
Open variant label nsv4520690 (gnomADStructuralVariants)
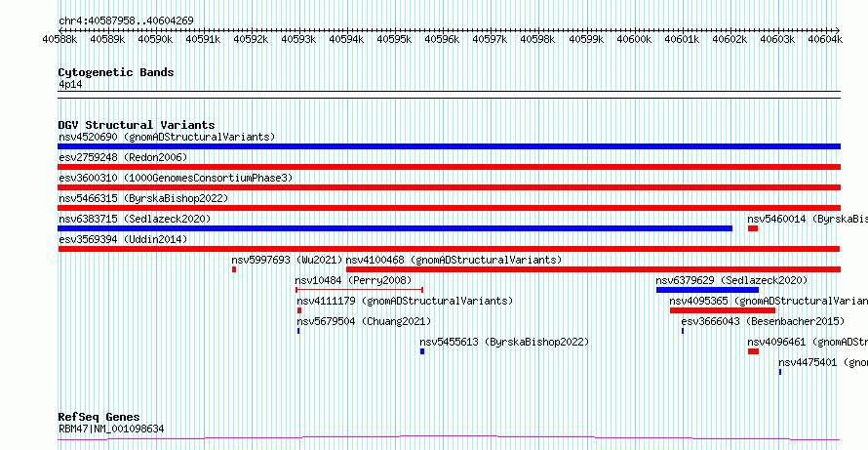[x=167, y=137]
